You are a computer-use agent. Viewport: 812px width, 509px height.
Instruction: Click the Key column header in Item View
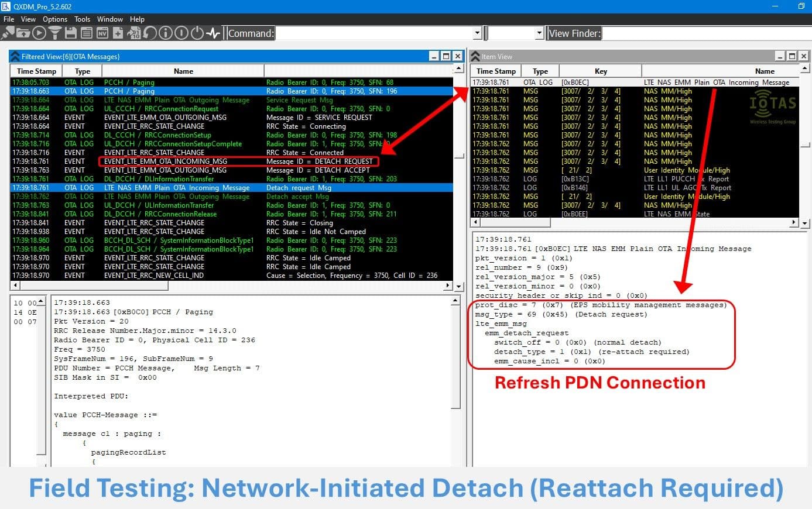point(601,71)
